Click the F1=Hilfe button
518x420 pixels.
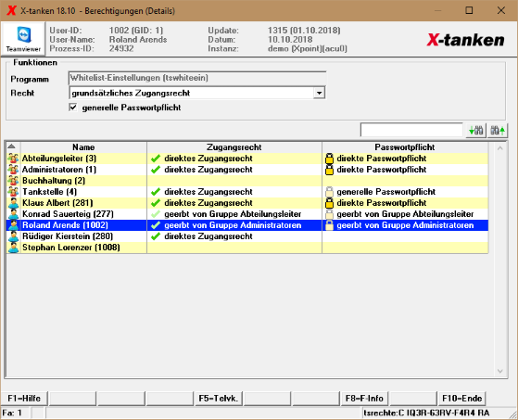point(24,398)
